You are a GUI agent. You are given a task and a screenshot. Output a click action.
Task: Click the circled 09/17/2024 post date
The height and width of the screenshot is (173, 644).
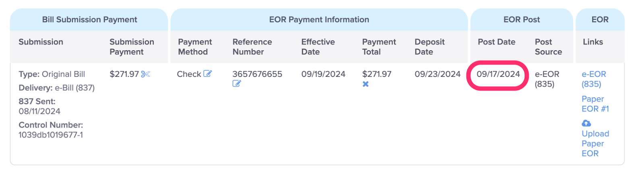pyautogui.click(x=498, y=74)
